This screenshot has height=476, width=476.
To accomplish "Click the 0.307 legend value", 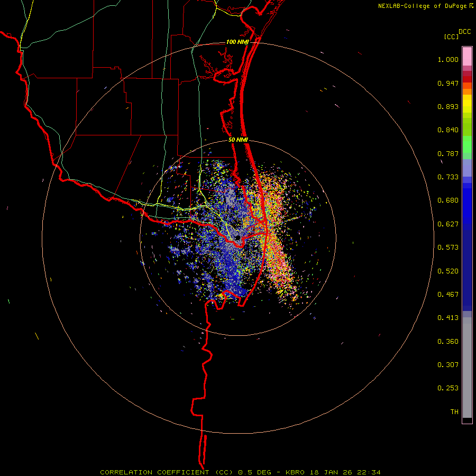I will (x=448, y=365).
